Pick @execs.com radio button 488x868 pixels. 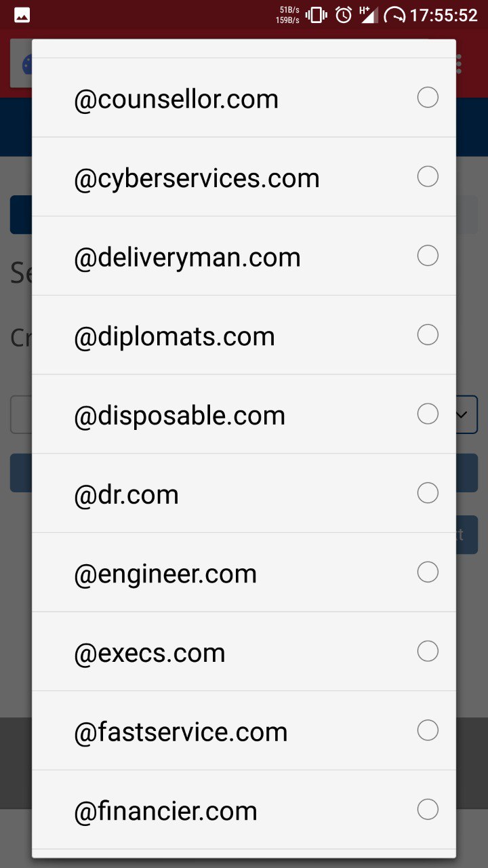pyautogui.click(x=428, y=651)
